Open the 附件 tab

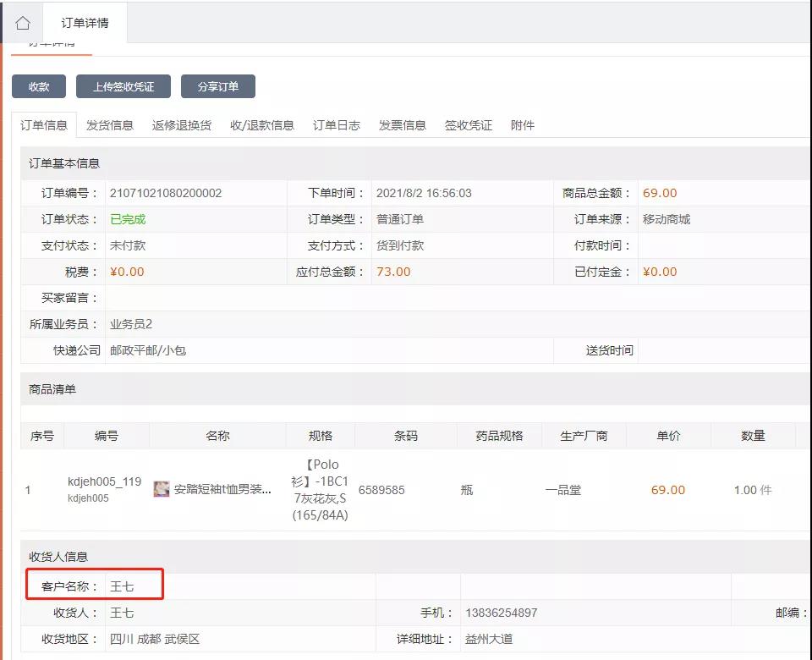523,125
